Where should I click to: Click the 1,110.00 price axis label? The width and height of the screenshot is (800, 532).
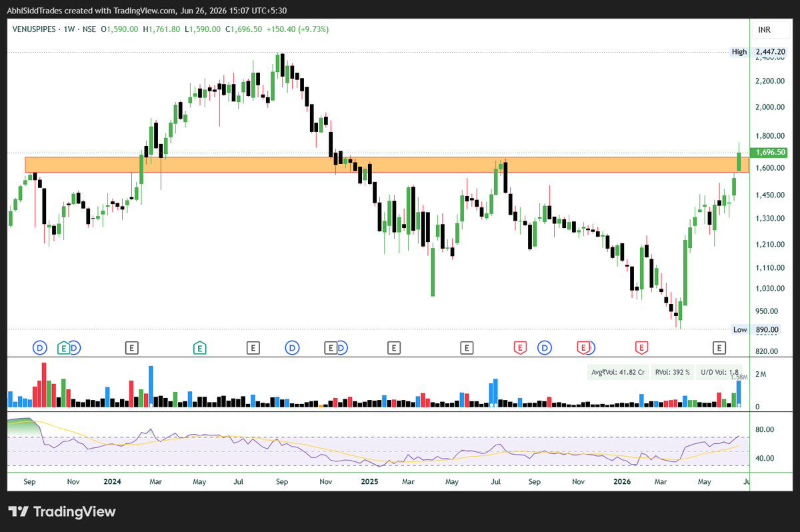pyautogui.click(x=770, y=267)
